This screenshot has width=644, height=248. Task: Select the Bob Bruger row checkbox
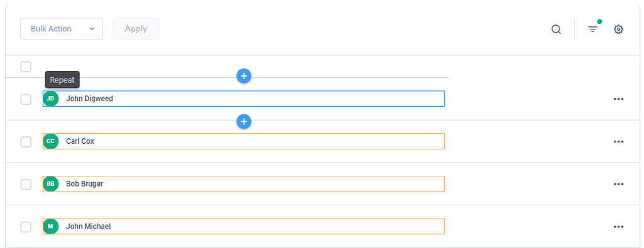[x=26, y=185]
